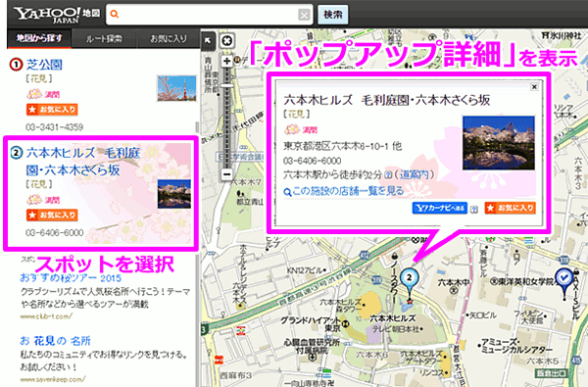Toggle お気に入り star for 芝公園
588x387 pixels.
(52, 110)
